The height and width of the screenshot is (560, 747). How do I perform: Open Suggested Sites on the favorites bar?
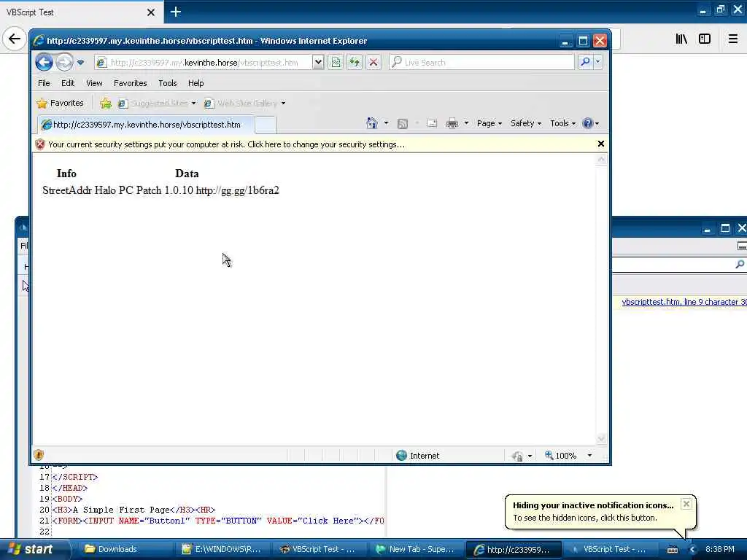tap(157, 103)
